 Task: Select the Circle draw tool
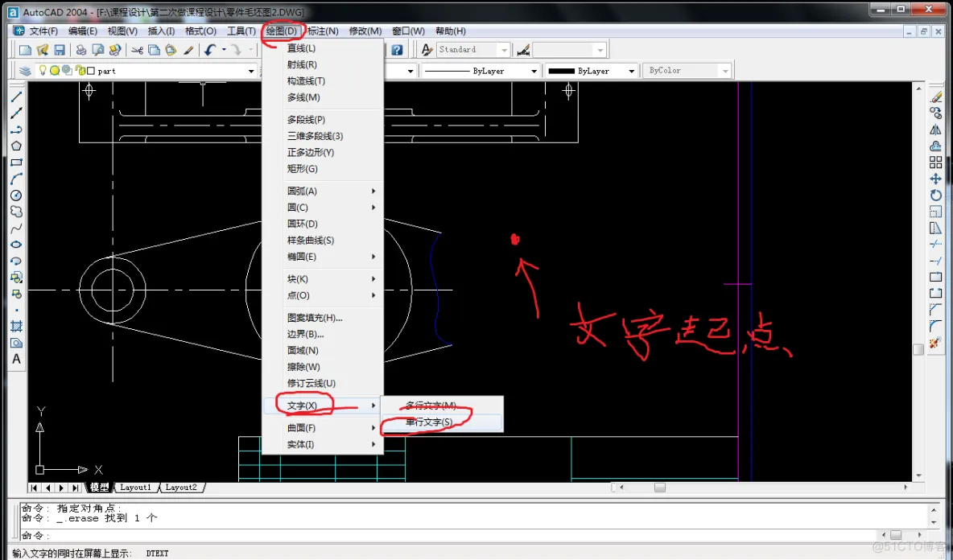pos(16,195)
